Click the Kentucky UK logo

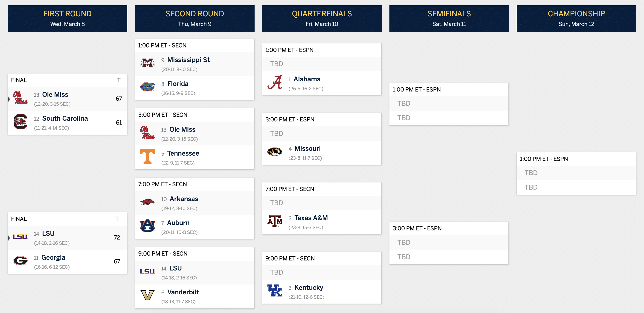click(275, 290)
